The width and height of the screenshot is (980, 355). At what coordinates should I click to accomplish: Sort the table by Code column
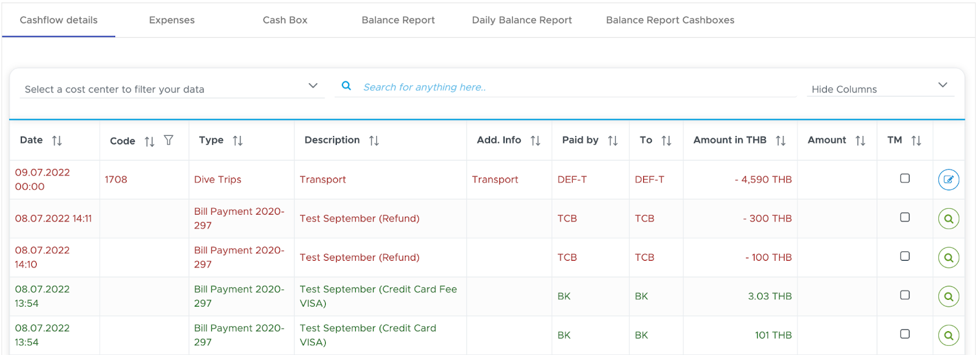pos(149,141)
